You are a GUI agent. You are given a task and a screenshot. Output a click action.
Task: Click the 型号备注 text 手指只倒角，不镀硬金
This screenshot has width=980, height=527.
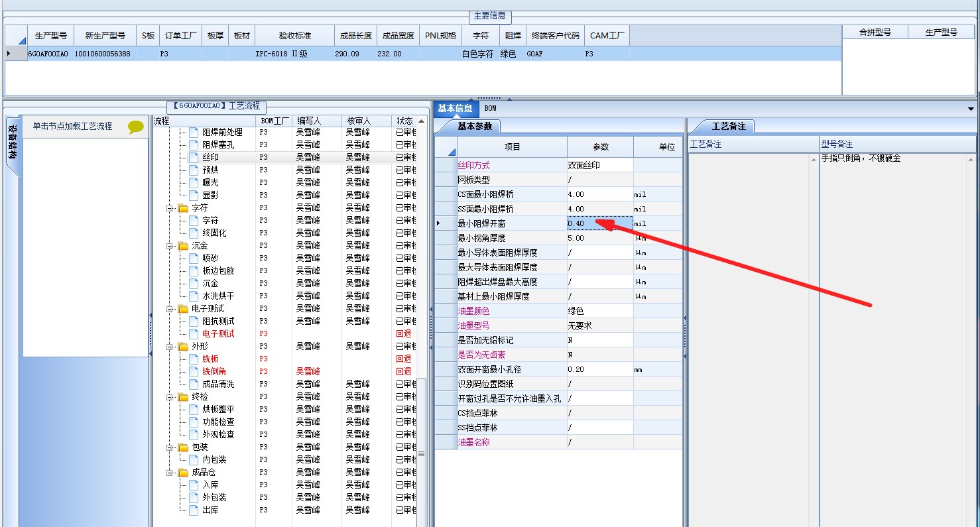(x=861, y=158)
